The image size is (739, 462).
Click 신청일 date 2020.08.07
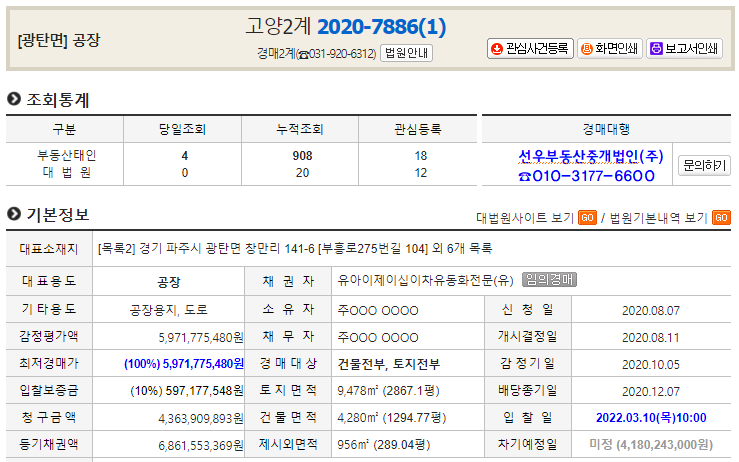(x=651, y=311)
